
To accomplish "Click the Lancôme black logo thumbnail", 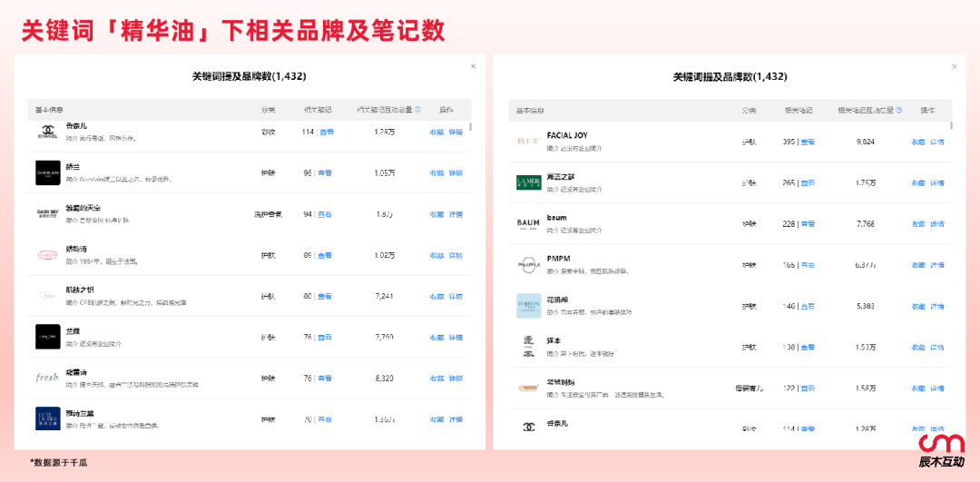I will (x=48, y=337).
